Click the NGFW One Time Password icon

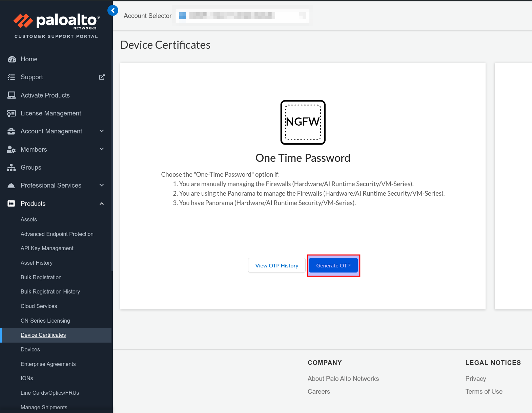[x=303, y=122]
